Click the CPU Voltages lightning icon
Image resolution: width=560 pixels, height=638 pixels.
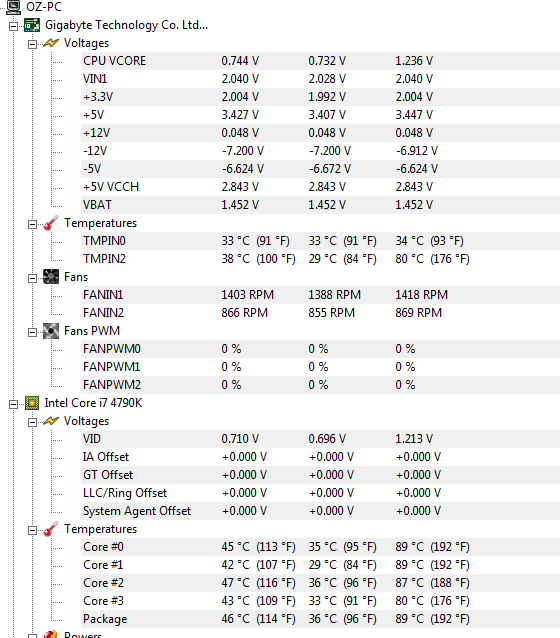coord(51,421)
